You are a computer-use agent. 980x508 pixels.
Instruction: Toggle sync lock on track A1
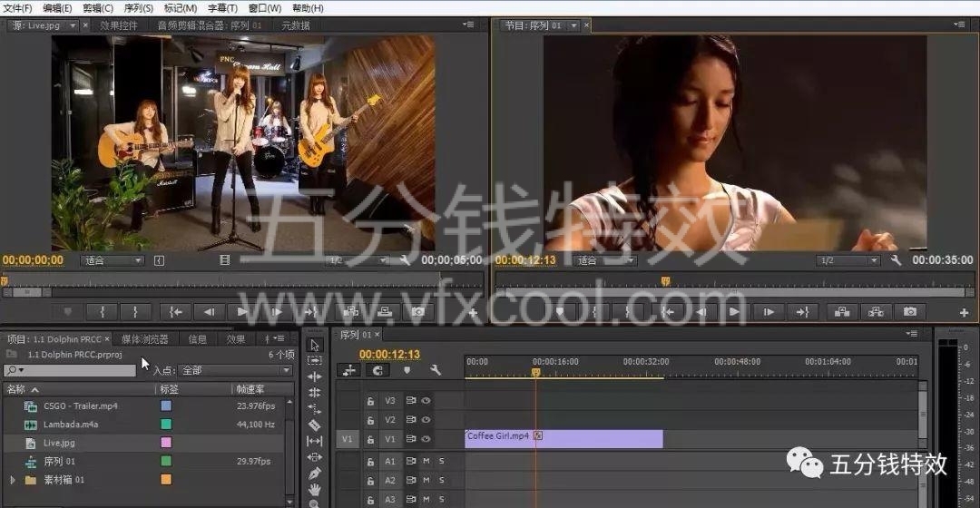coord(411,461)
